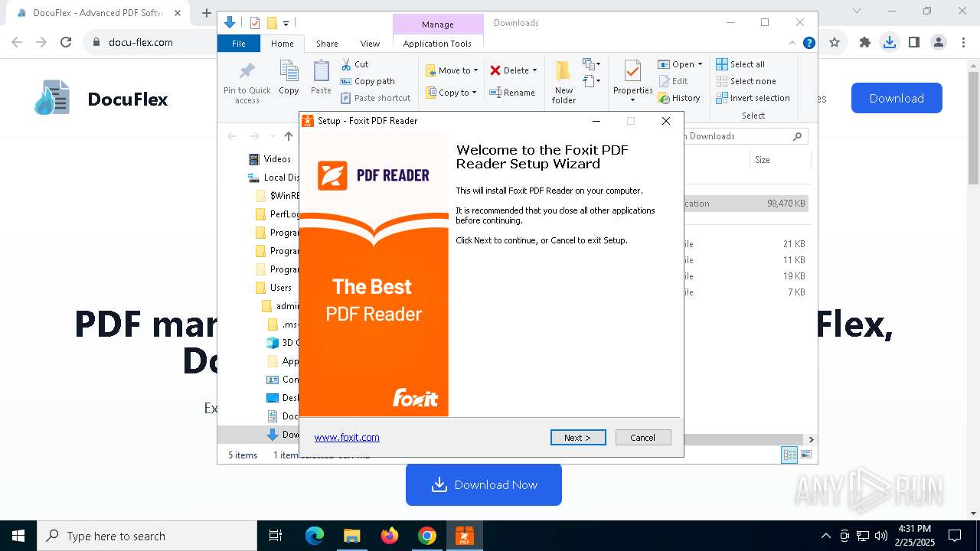Select the 98,470 KB file row
The width and height of the screenshot is (980, 551).
click(x=746, y=204)
